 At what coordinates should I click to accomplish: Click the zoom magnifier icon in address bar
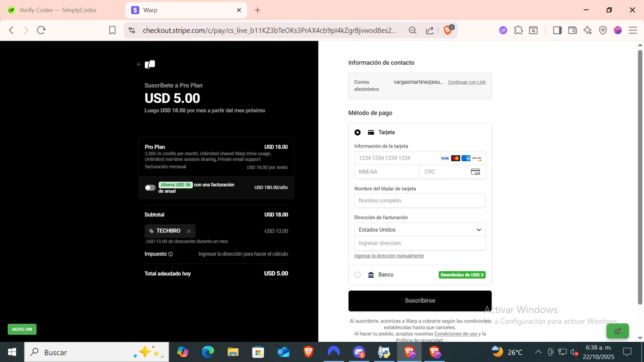click(413, 30)
